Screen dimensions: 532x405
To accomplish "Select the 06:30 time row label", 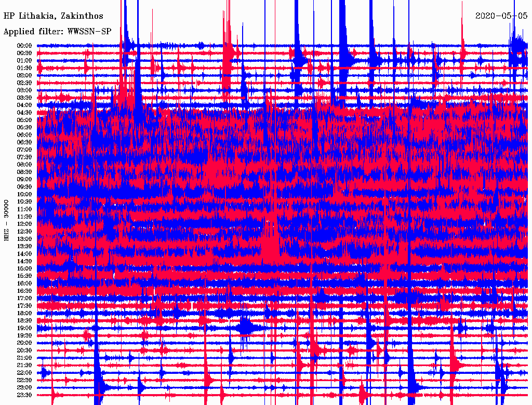I will click(24, 142).
